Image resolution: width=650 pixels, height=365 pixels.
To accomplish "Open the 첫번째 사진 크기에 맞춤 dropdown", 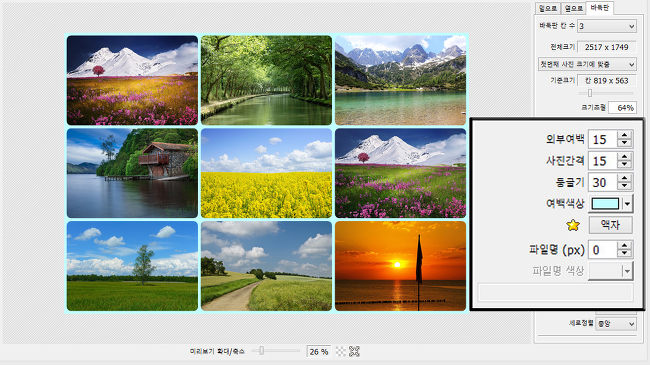I will point(587,64).
